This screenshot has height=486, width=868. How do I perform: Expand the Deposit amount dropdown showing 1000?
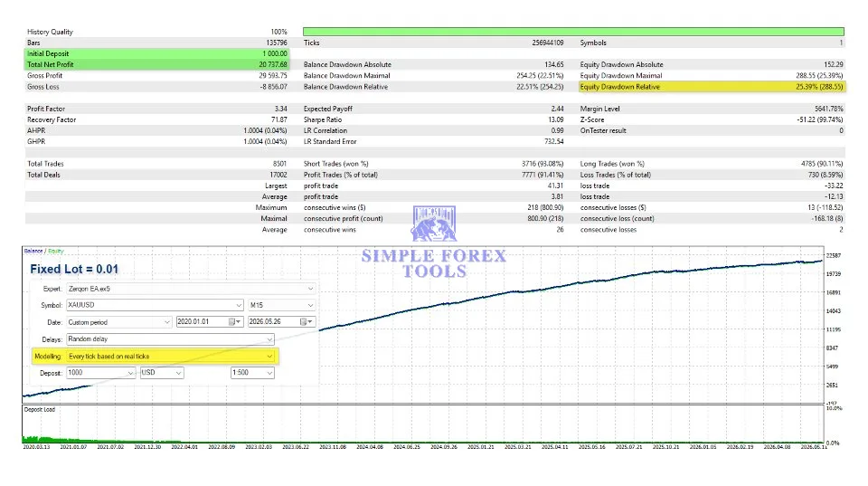(100, 373)
